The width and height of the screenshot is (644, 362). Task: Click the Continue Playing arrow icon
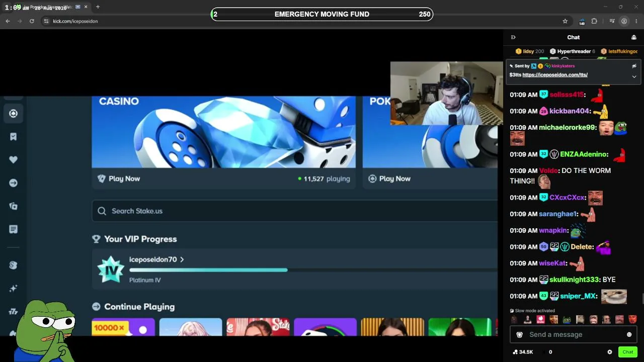coord(96,307)
